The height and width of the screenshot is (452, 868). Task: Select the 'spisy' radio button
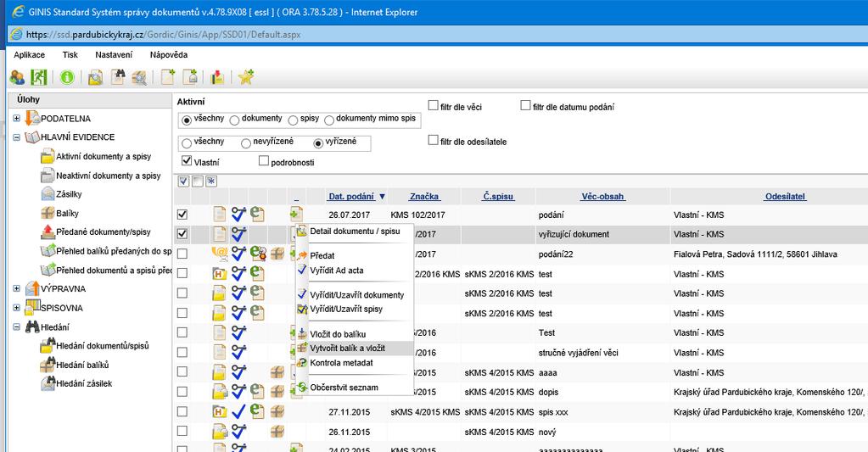pyautogui.click(x=293, y=120)
